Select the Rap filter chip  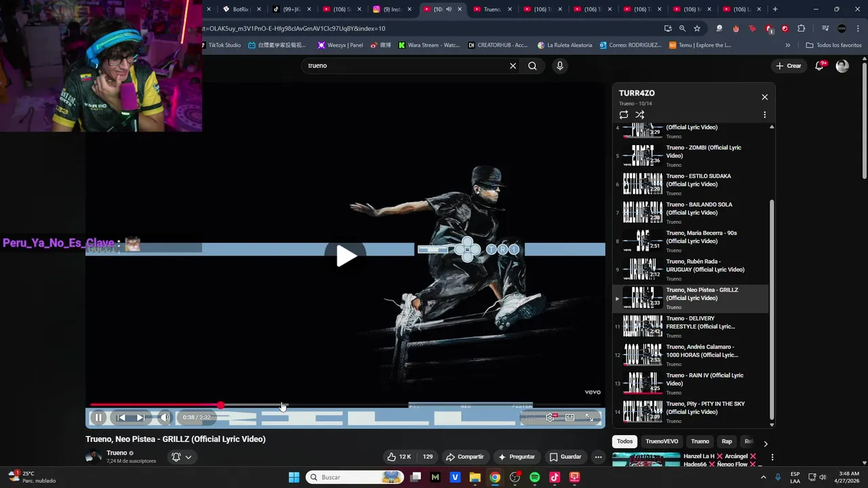[727, 441]
